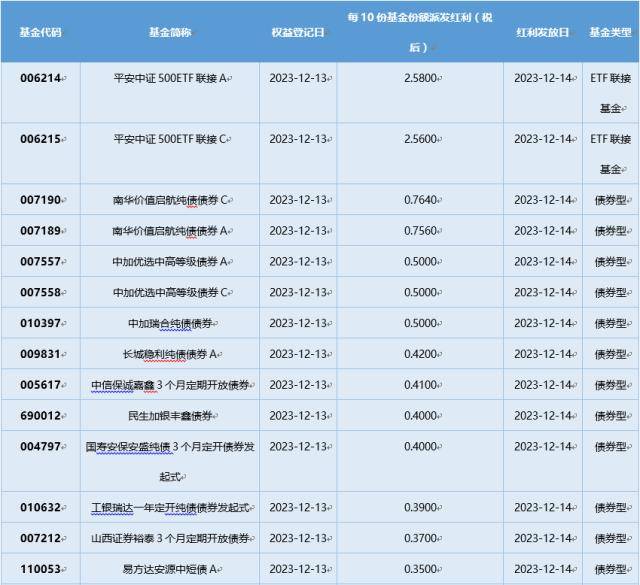This screenshot has width=640, height=585.
Task: Select dividend value 0.3700
Action: coord(420,538)
